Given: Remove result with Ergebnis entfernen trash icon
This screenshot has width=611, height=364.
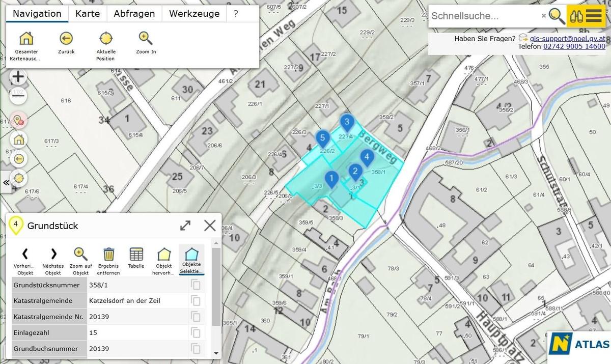Looking at the screenshot, I should (108, 255).
